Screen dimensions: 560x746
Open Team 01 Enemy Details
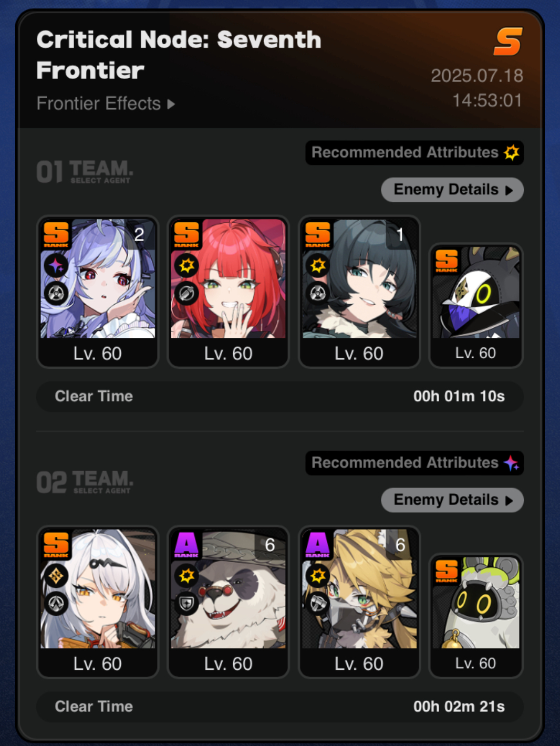pos(452,190)
